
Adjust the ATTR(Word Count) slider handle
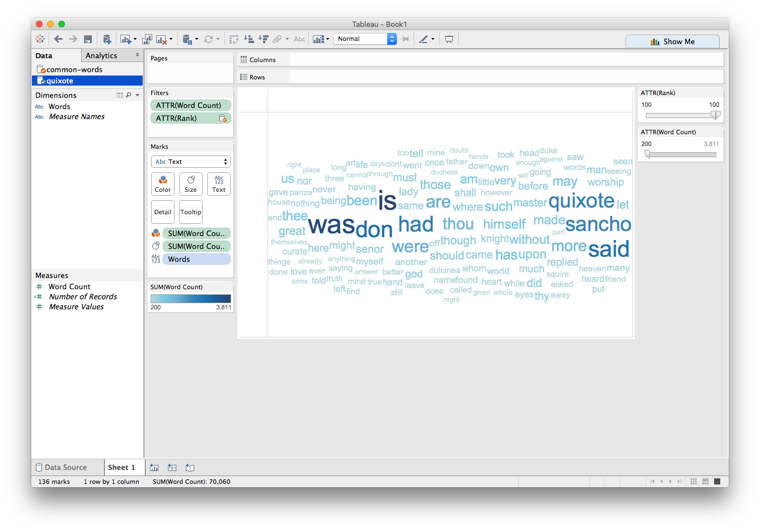coord(648,154)
